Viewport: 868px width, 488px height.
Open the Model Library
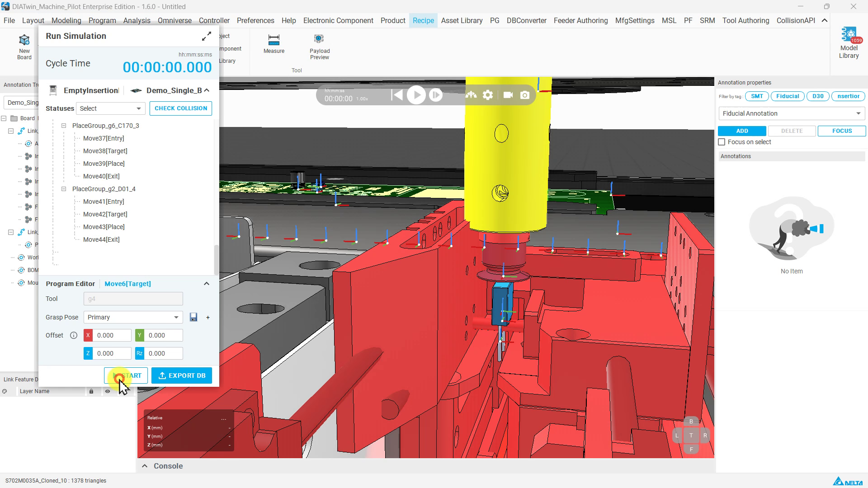coord(849,43)
